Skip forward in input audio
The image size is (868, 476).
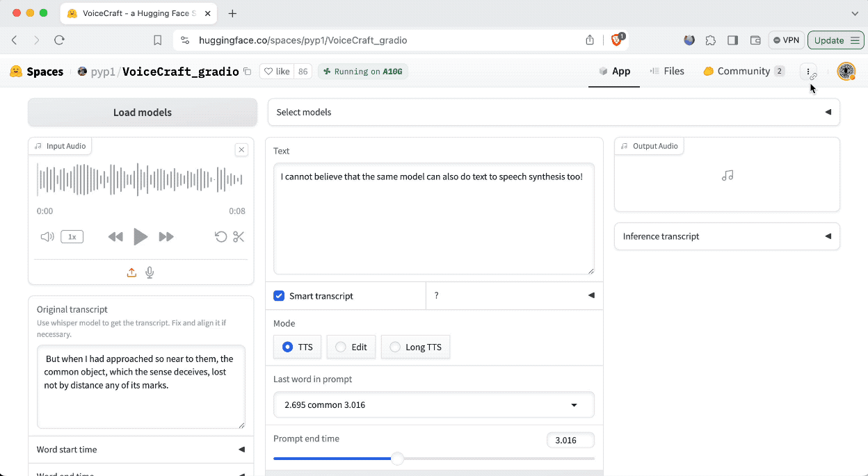click(166, 237)
